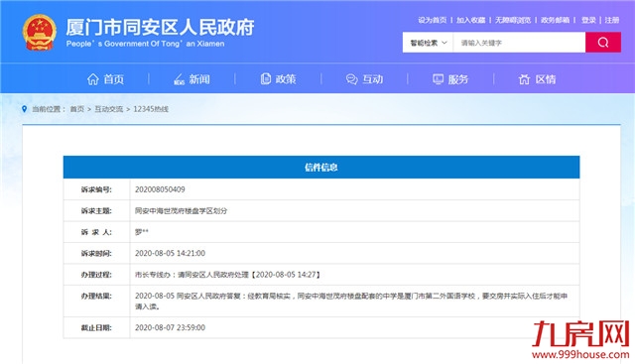
Task: Click the chat bubble icon beside 互动
Action: [351, 79]
